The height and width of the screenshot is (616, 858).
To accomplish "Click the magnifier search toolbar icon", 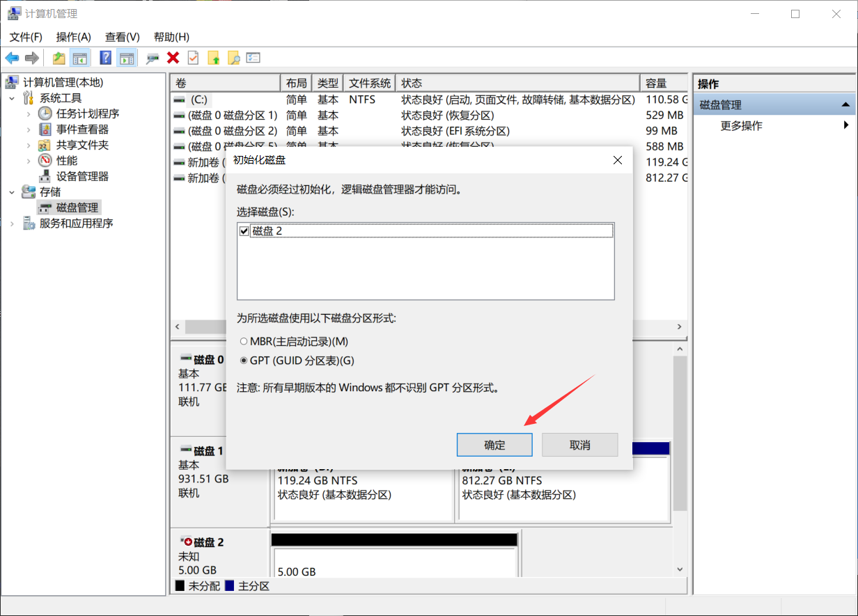I will pyautogui.click(x=234, y=58).
